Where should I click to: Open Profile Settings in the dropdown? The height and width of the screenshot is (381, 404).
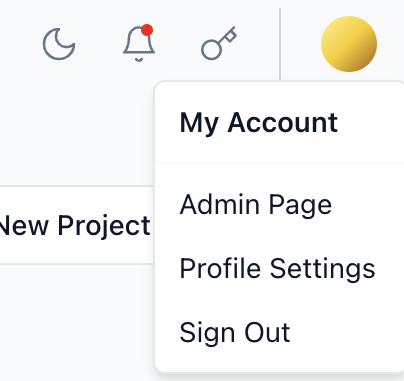click(277, 268)
